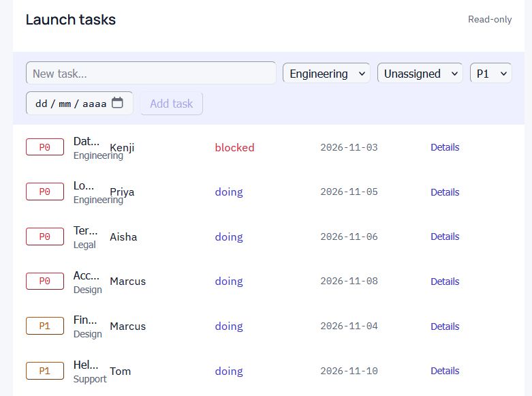
Task: Open the Engineering team dropdown
Action: (326, 74)
